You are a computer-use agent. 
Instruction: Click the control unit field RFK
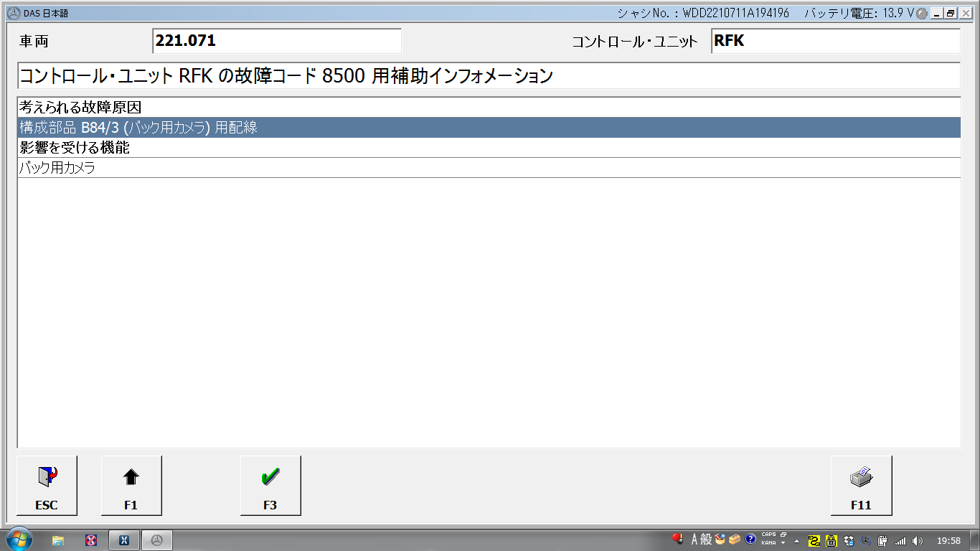(x=836, y=41)
